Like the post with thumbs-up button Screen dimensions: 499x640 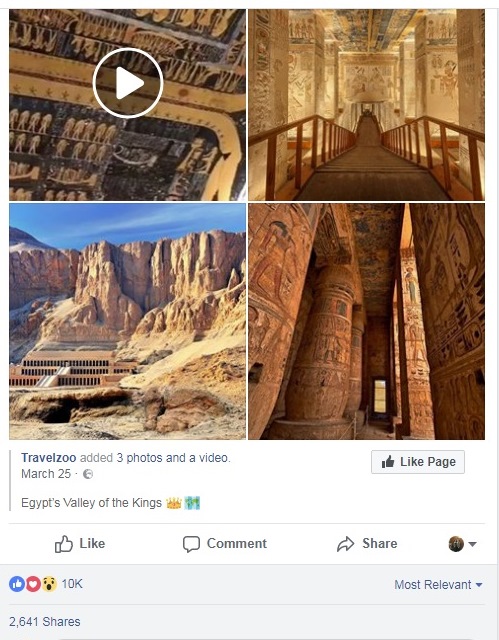tap(80, 544)
